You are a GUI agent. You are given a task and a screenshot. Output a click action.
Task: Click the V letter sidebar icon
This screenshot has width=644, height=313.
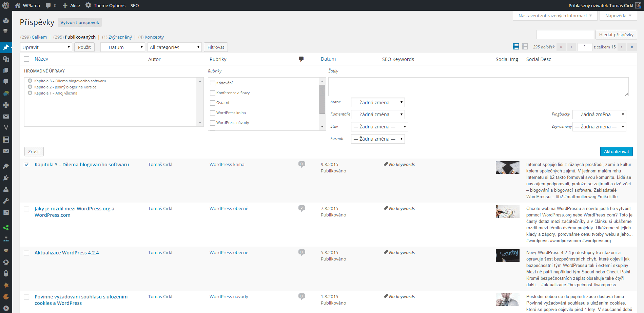coord(6,128)
